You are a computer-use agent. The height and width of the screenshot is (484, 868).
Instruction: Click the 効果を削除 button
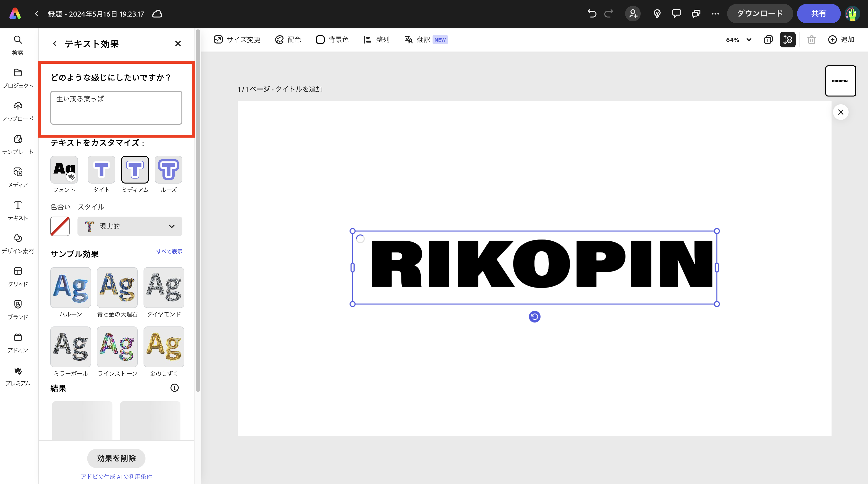(x=116, y=458)
